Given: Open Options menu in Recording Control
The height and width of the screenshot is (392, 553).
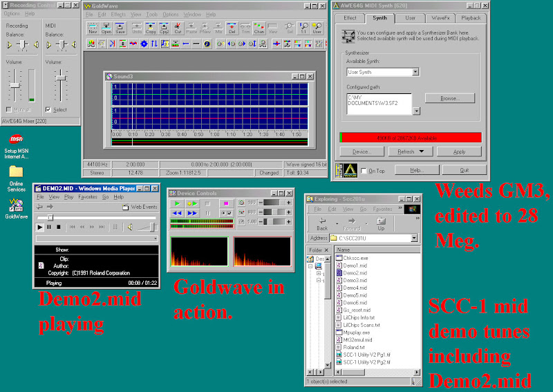Looking at the screenshot, I should click(x=12, y=13).
